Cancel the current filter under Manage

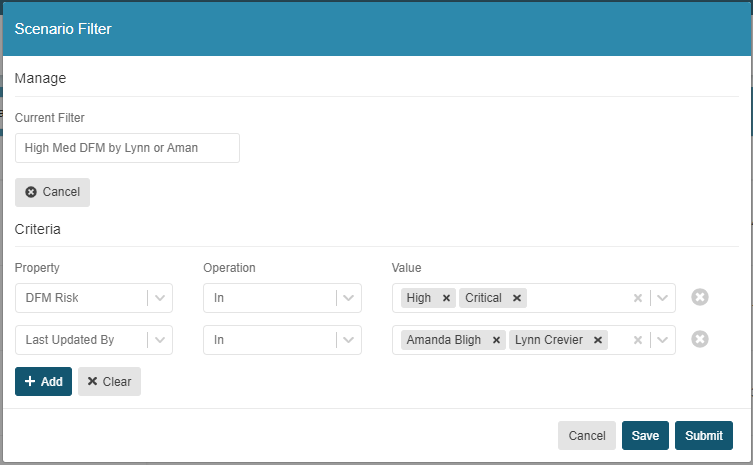point(52,192)
